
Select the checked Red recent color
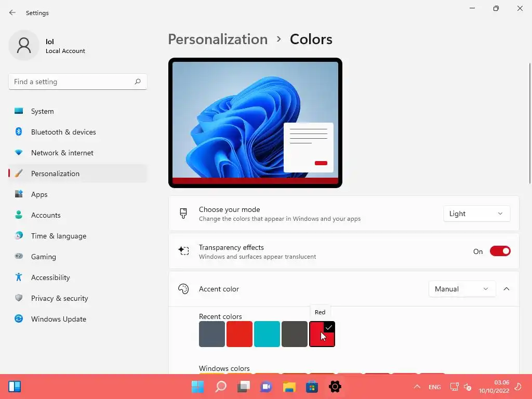(322, 334)
